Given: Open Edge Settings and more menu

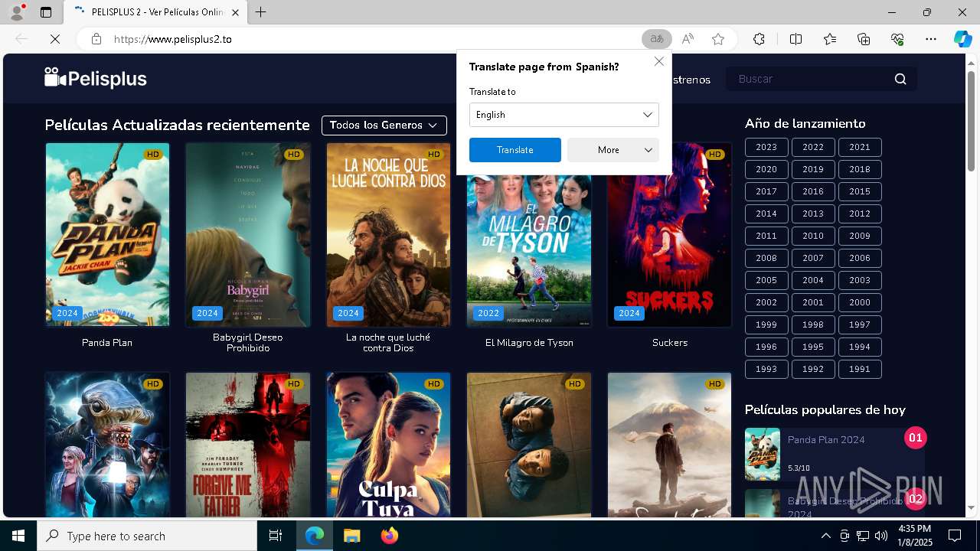Looking at the screenshot, I should tap(931, 39).
